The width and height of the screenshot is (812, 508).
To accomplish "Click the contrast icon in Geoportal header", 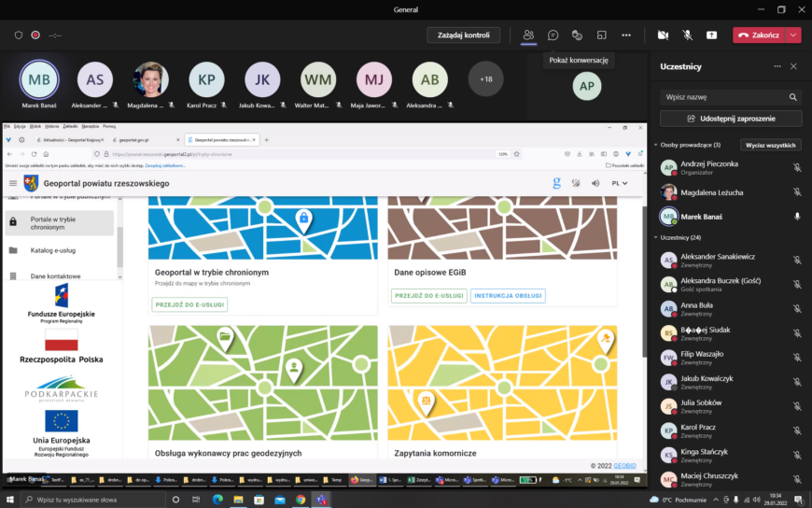I will 576,183.
